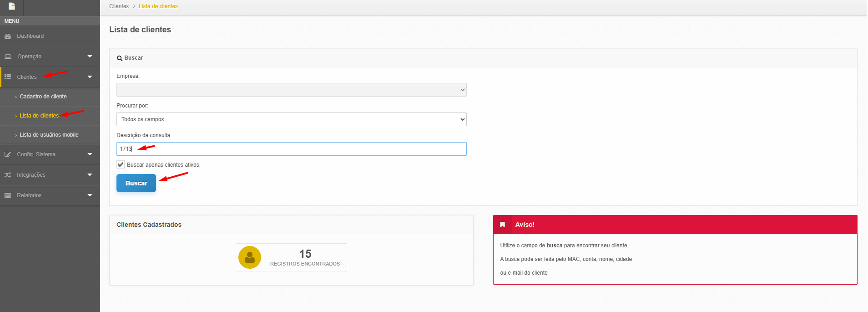
Task: Click the yellow user avatar icon
Action: pos(249,257)
